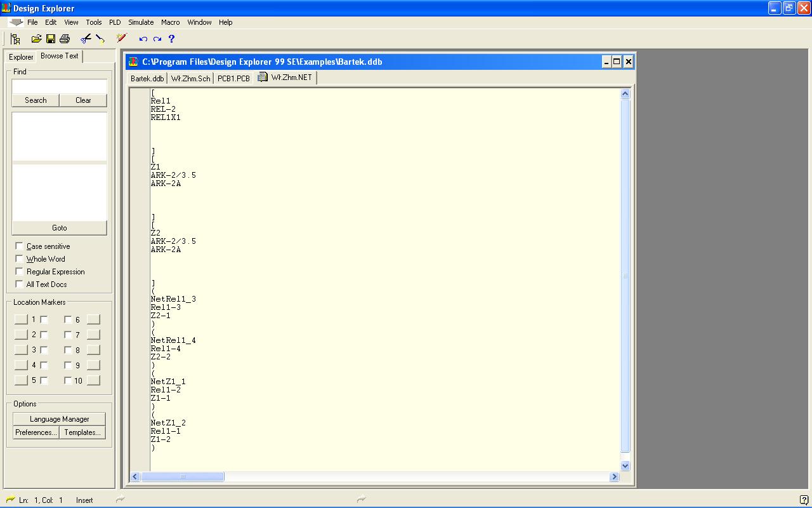Screen dimensions: 812x508
Task: Enable the All Text Docs checkbox
Action: pos(20,284)
